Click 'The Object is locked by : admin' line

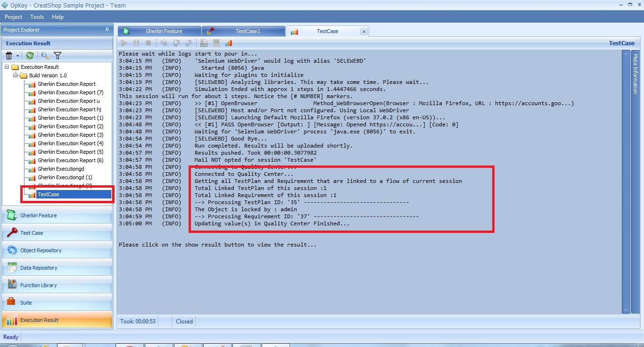[x=207, y=209]
